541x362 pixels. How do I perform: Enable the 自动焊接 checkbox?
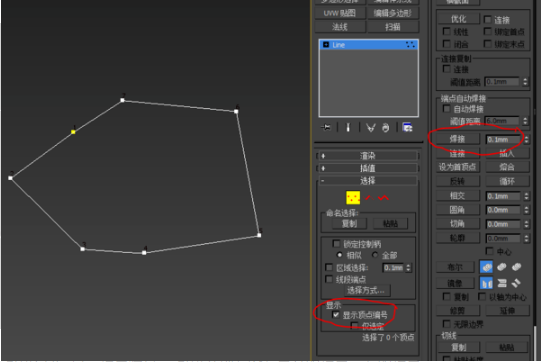click(x=446, y=109)
